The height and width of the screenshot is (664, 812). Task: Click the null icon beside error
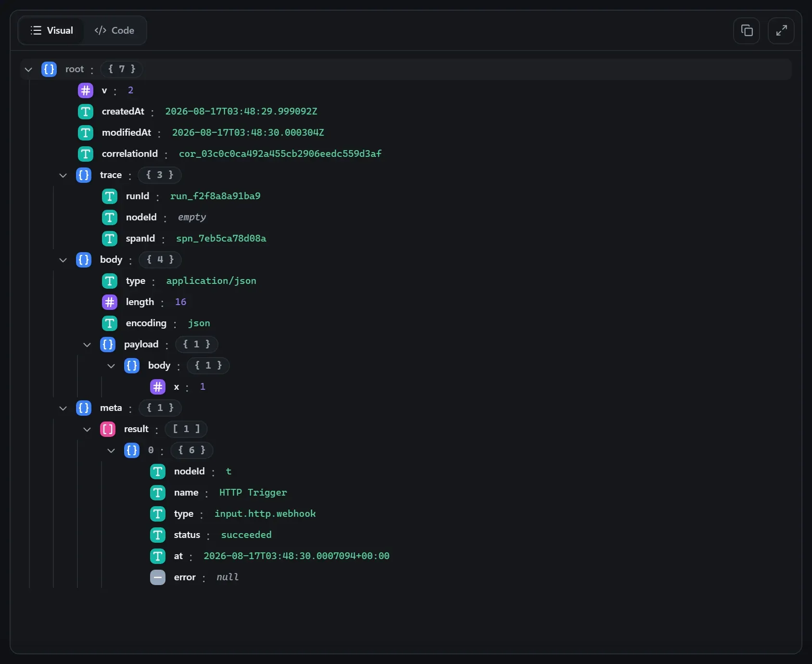(158, 577)
